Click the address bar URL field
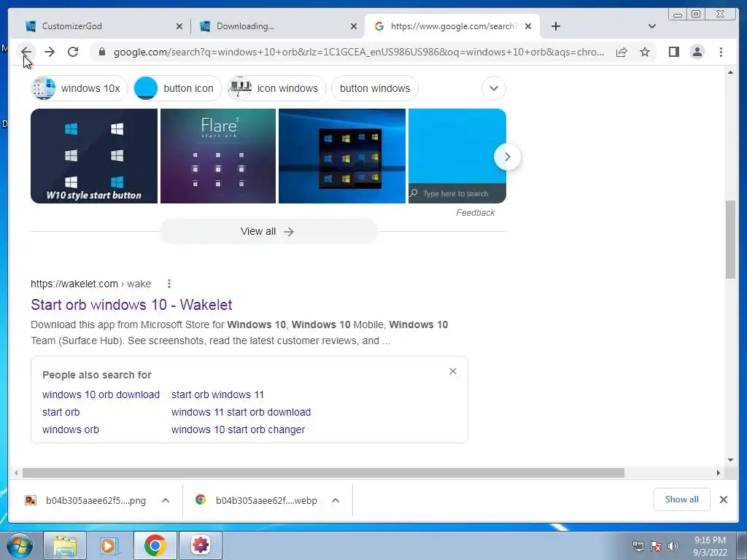The image size is (747, 560). (x=359, y=52)
